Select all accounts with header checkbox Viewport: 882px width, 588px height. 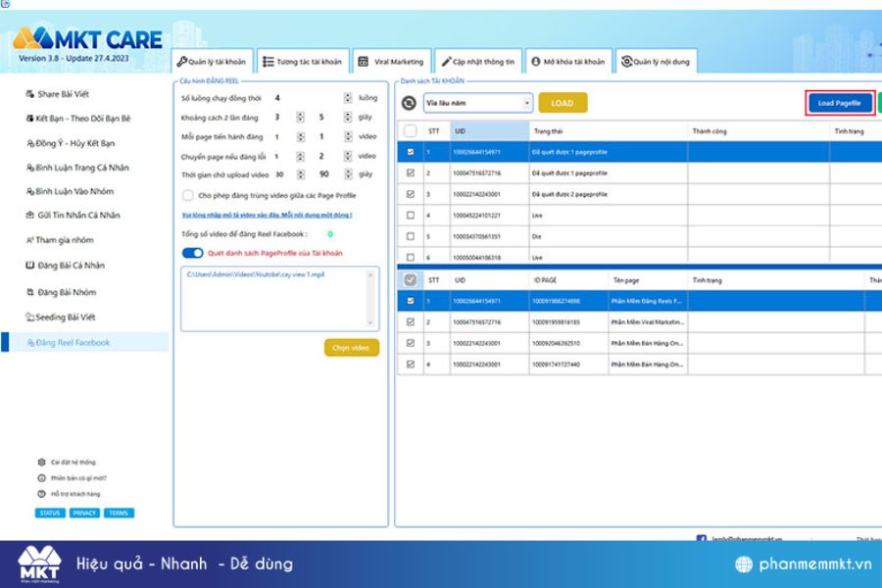click(x=410, y=130)
